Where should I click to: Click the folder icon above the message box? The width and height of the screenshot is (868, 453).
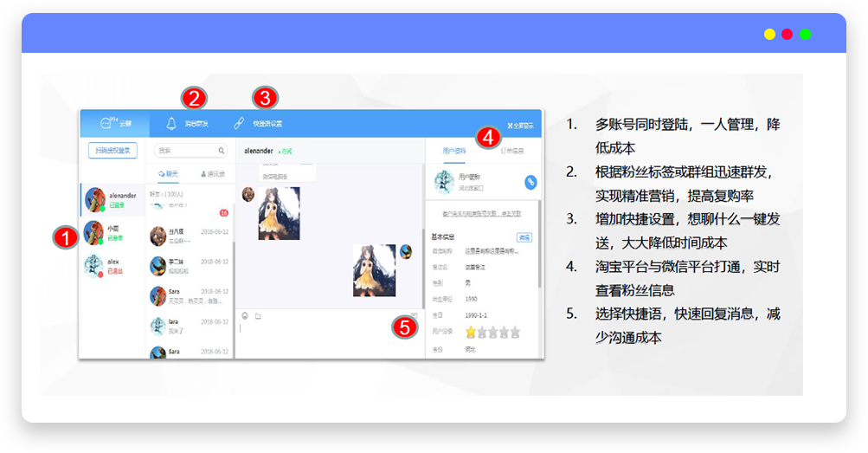click(258, 316)
